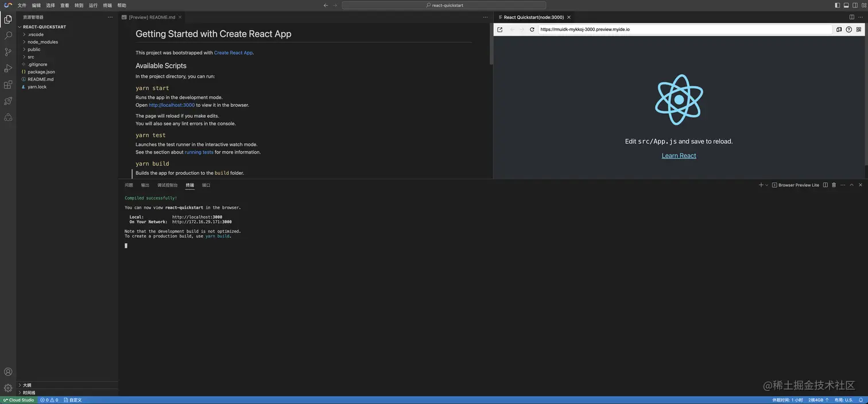Open devices icon in preview toolbar
Viewport: 868px width, 404px height.
pyautogui.click(x=839, y=29)
